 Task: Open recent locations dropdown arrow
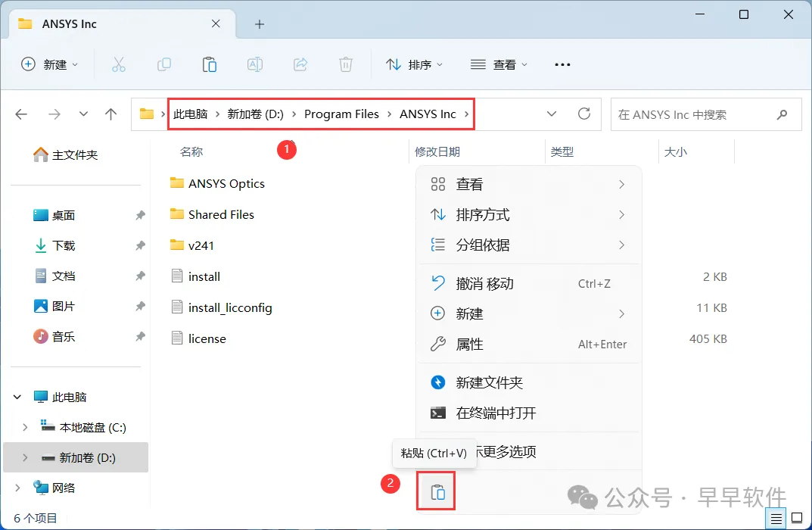tap(82, 114)
